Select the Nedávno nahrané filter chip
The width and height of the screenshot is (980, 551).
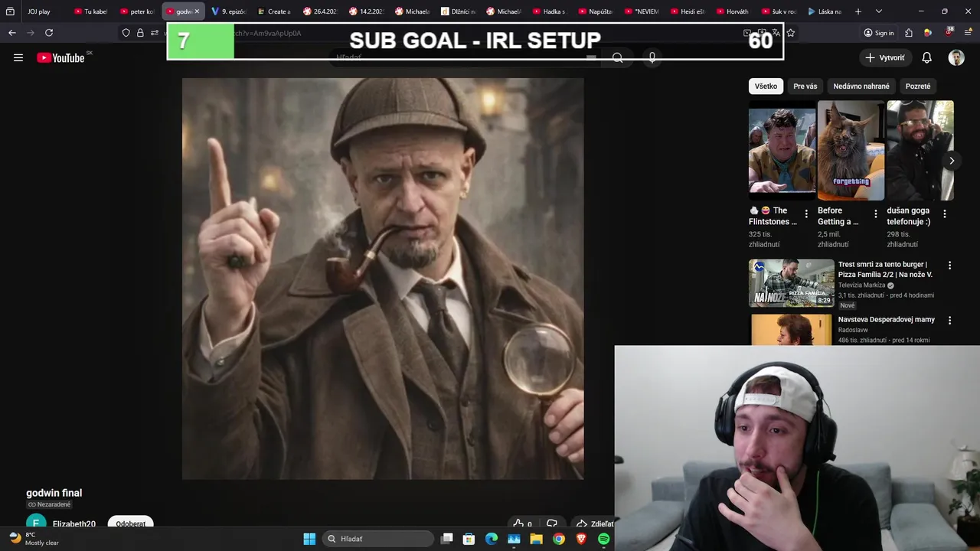(x=861, y=86)
